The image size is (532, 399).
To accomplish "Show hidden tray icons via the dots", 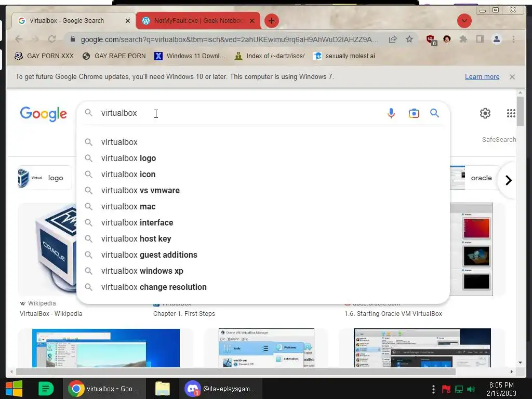I will (433, 389).
